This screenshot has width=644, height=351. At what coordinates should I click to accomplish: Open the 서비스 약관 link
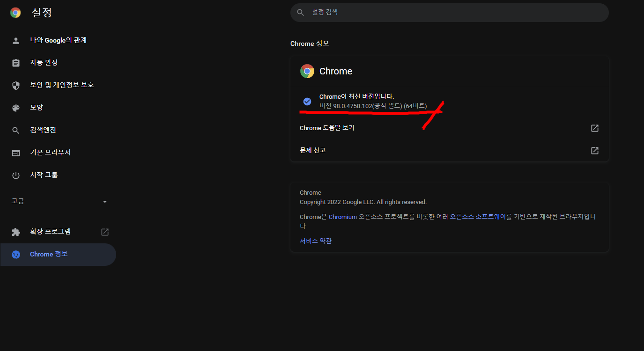click(x=316, y=241)
